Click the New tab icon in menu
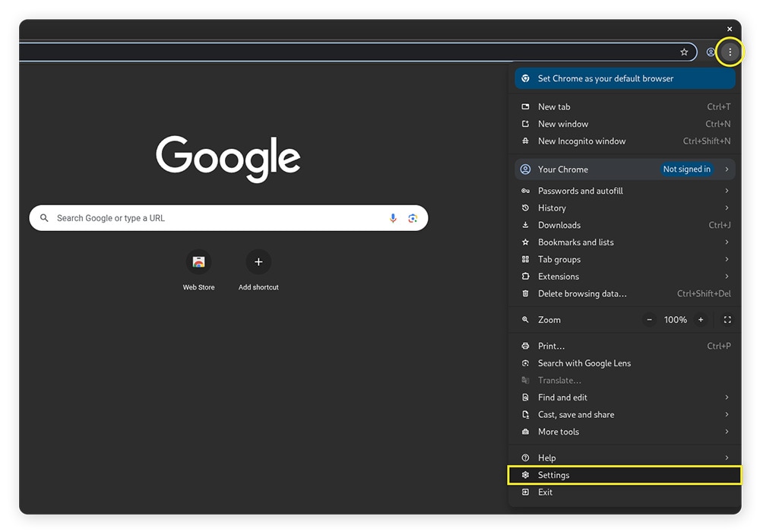The image size is (760, 532). tap(525, 106)
